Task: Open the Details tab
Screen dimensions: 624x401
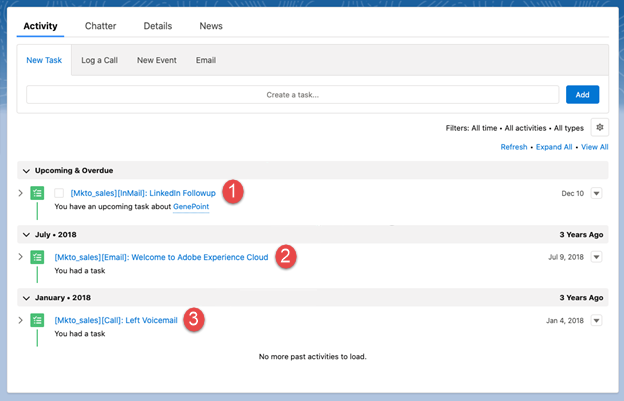Action: click(x=158, y=26)
